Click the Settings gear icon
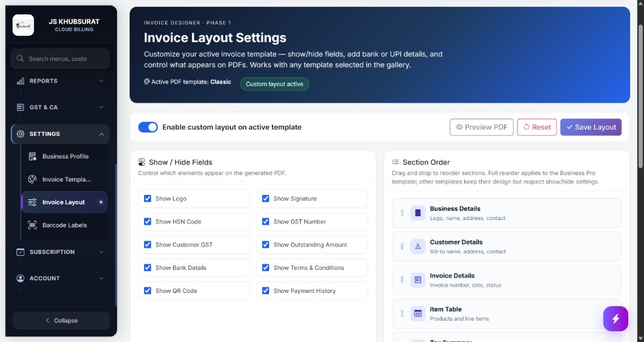Image resolution: width=644 pixels, height=342 pixels. [20, 134]
